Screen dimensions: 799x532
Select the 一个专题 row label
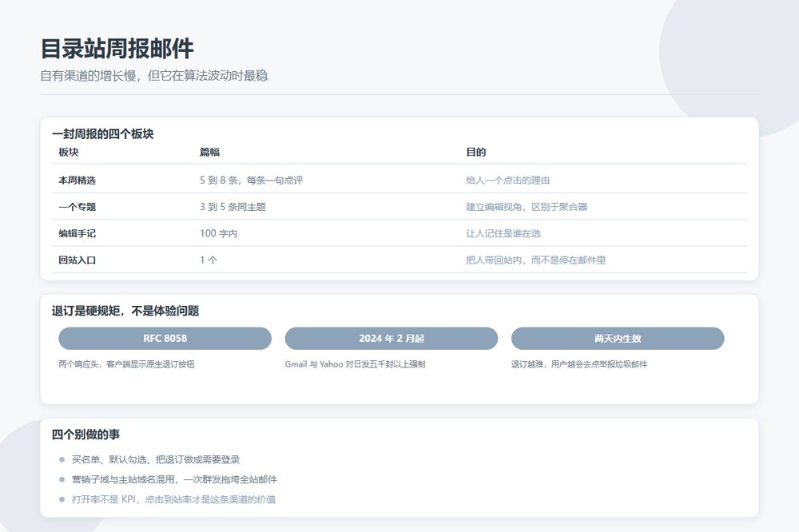tap(77, 207)
